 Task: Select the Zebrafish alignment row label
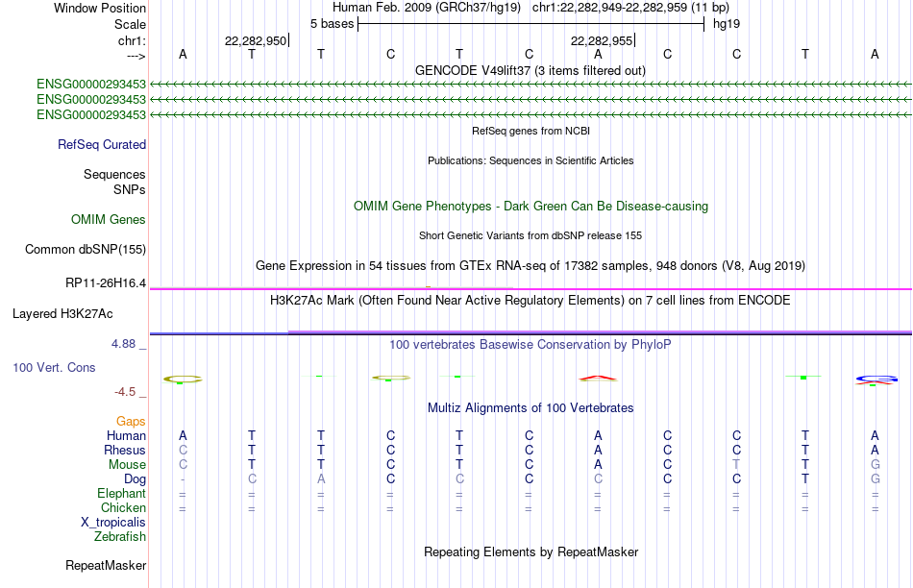120,536
